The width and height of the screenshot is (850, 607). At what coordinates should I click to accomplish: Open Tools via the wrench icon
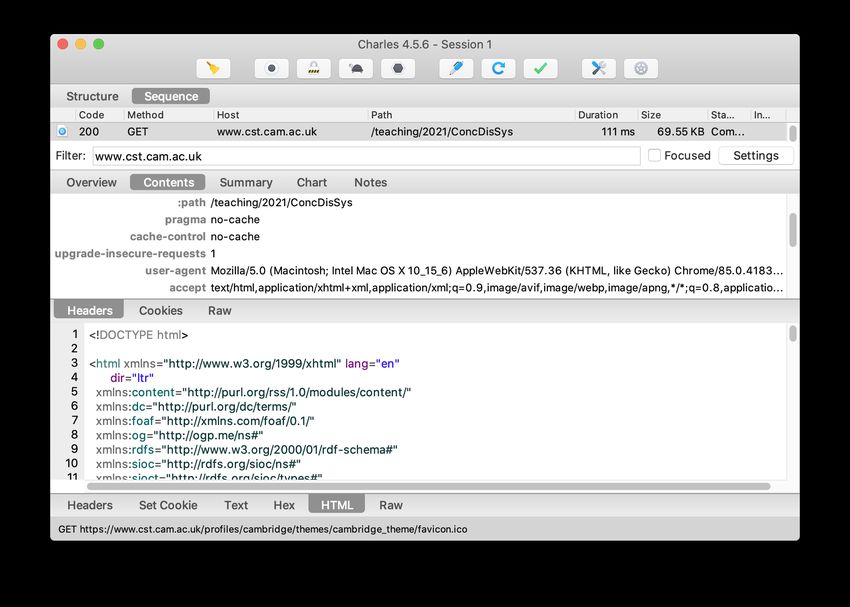pyautogui.click(x=599, y=68)
